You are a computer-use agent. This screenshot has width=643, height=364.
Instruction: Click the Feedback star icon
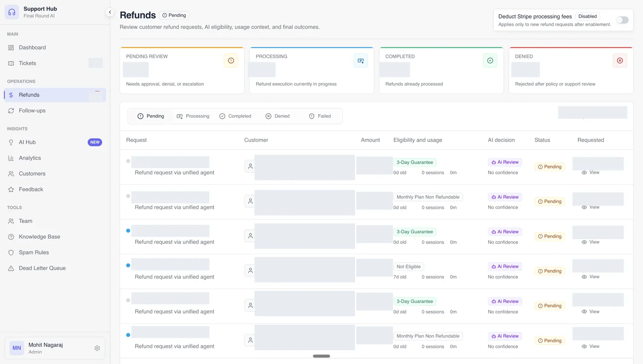click(11, 190)
